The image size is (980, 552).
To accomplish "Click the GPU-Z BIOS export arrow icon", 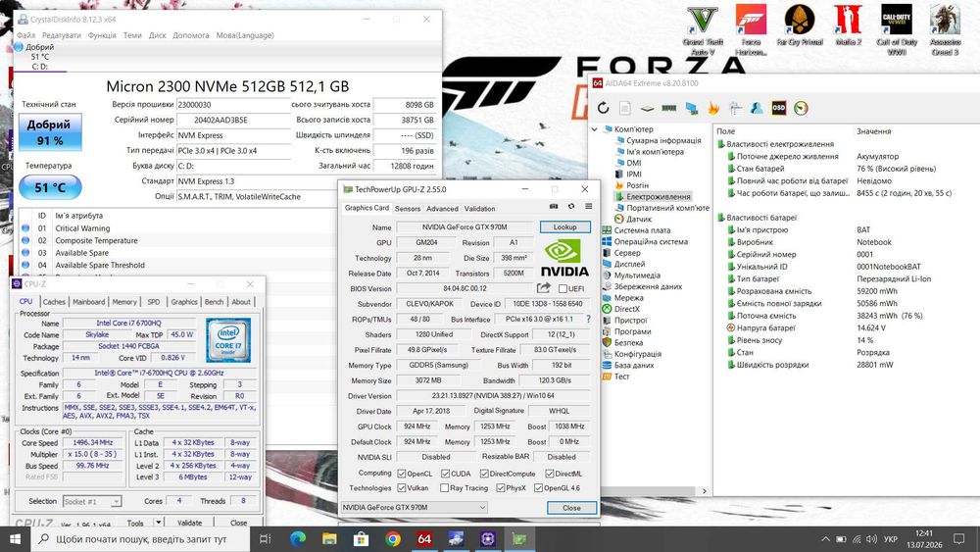I will 544,287.
